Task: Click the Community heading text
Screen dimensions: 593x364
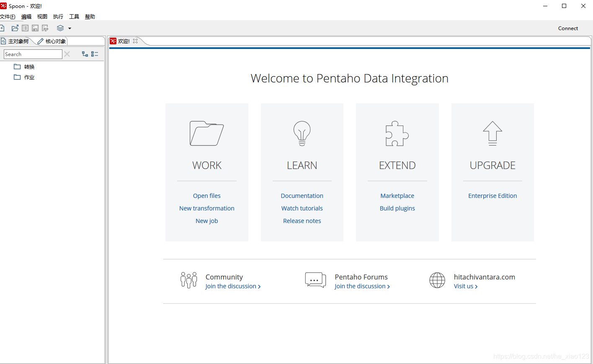Action: 224,277
